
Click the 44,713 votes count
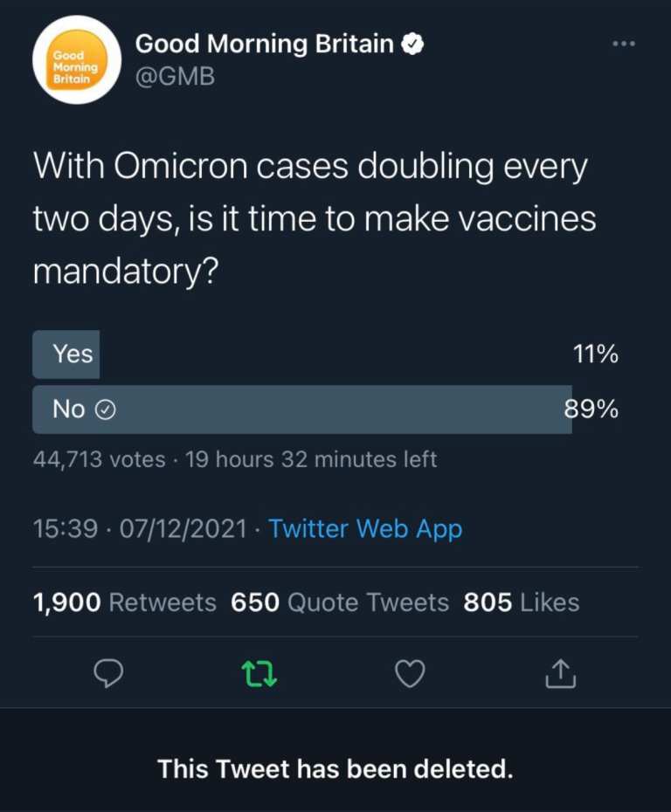(x=99, y=459)
